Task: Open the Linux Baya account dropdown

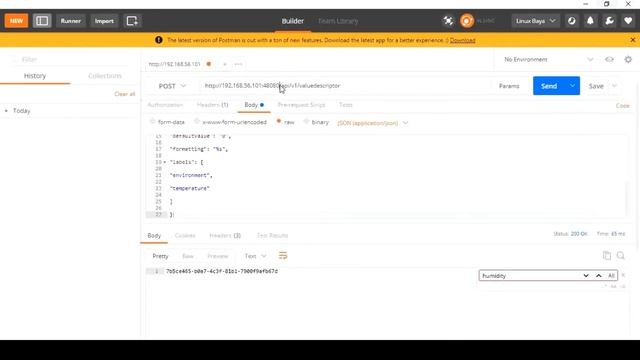Action: (x=535, y=21)
